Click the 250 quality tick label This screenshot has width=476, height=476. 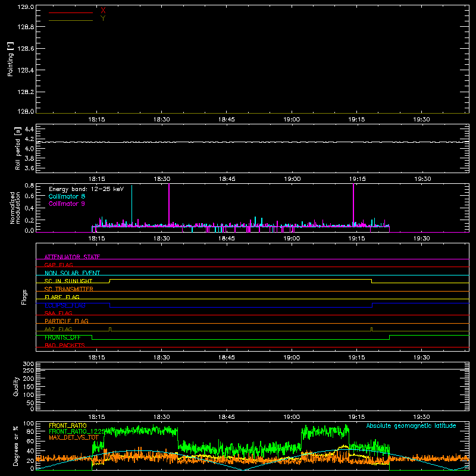[28, 370]
